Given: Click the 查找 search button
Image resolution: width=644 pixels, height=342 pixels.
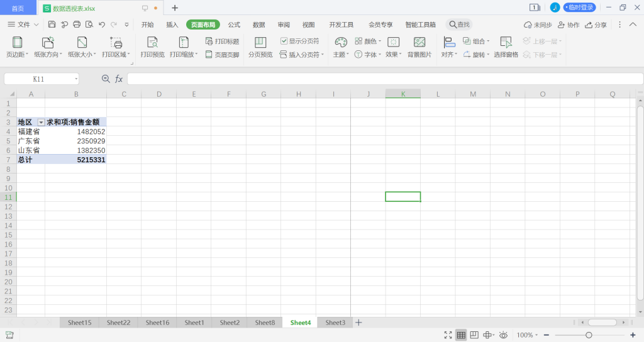Looking at the screenshot, I should 458,25.
